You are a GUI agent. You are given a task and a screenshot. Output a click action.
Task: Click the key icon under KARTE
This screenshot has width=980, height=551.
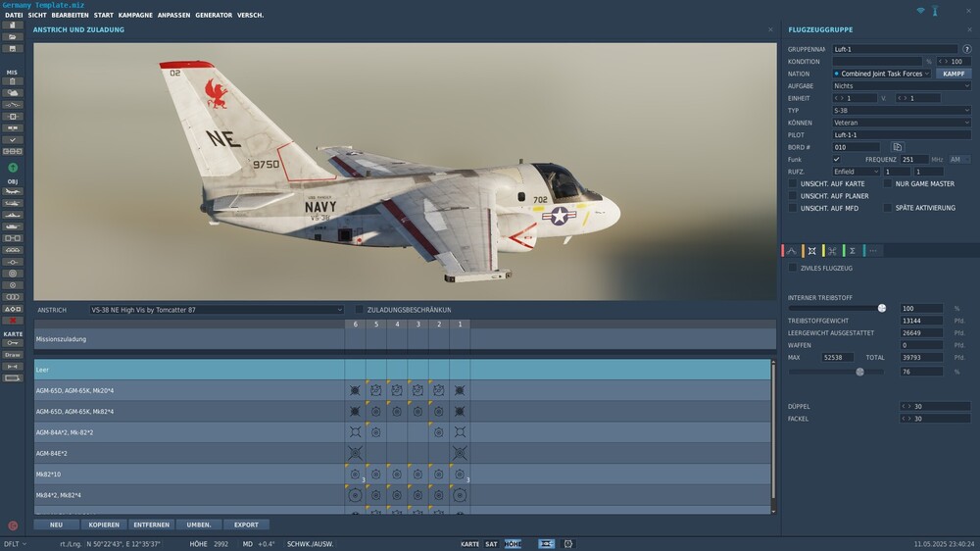click(12, 343)
